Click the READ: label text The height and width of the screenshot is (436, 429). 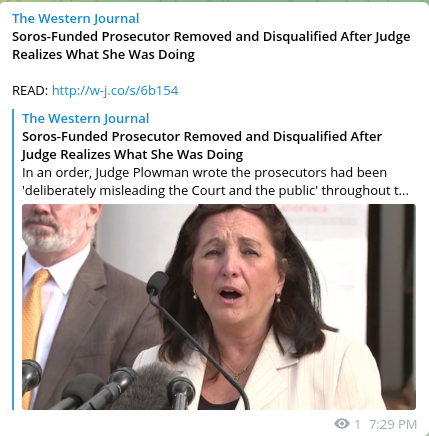pyautogui.click(x=30, y=91)
